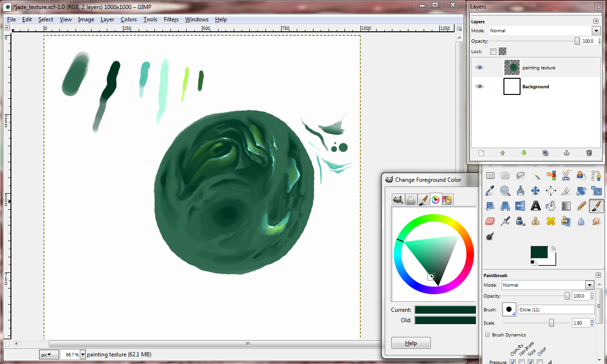This screenshot has height=364, width=607.
Task: Open the Filters menu
Action: (x=171, y=19)
